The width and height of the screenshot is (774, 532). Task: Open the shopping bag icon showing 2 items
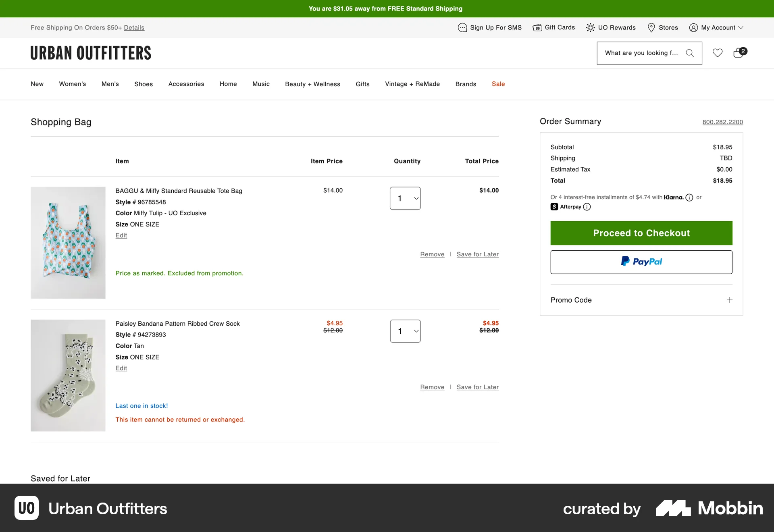coord(738,53)
